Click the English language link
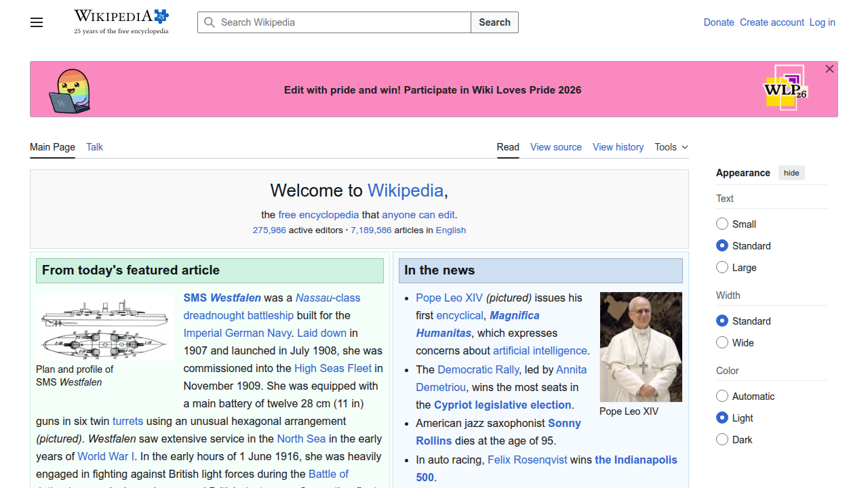The height and width of the screenshot is (488, 868). pyautogui.click(x=451, y=230)
